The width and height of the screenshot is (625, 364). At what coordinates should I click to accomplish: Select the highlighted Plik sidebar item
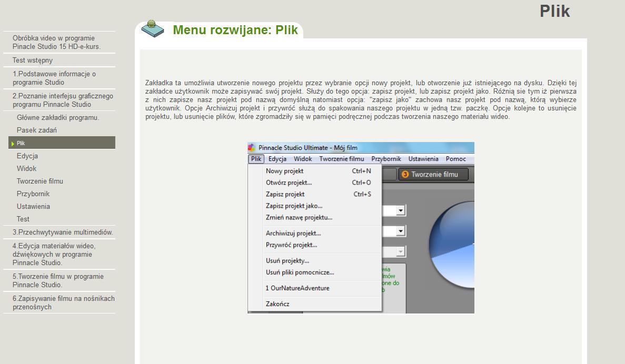point(62,143)
